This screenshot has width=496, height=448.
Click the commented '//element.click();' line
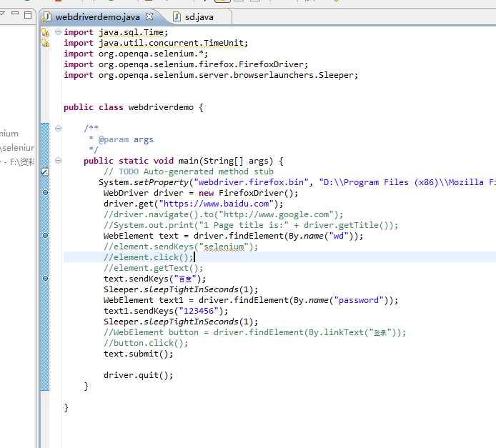(x=149, y=258)
